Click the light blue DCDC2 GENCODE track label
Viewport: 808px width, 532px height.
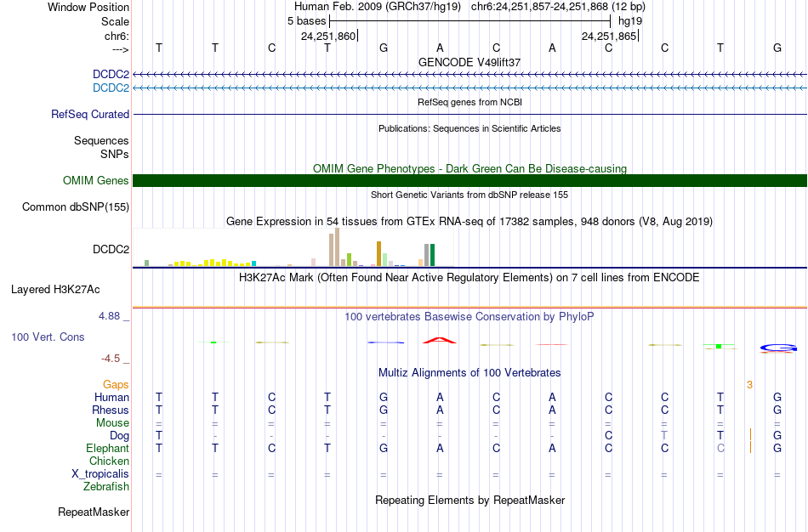tap(111, 88)
